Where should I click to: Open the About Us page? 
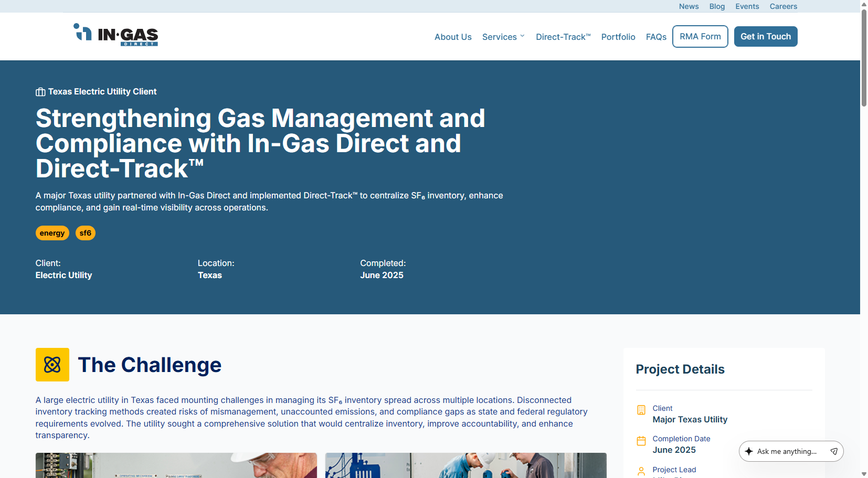coord(452,37)
